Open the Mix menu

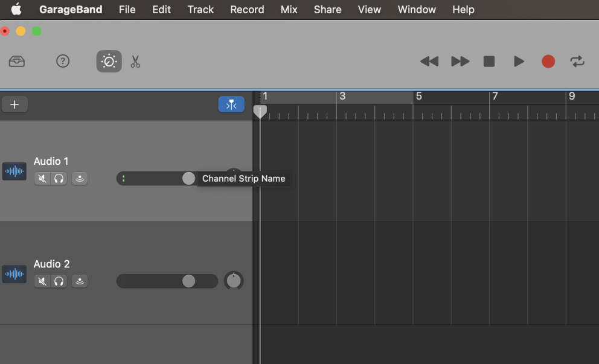[x=289, y=9]
